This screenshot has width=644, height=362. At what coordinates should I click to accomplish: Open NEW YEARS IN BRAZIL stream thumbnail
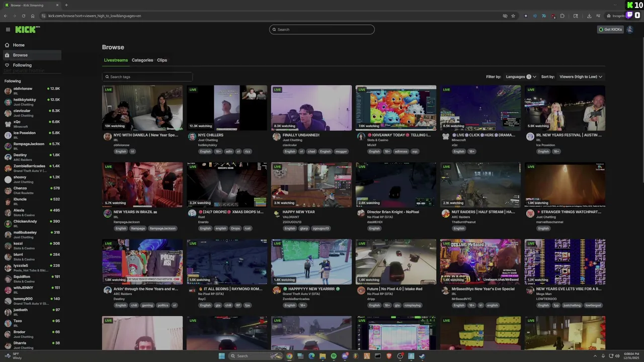(142, 185)
